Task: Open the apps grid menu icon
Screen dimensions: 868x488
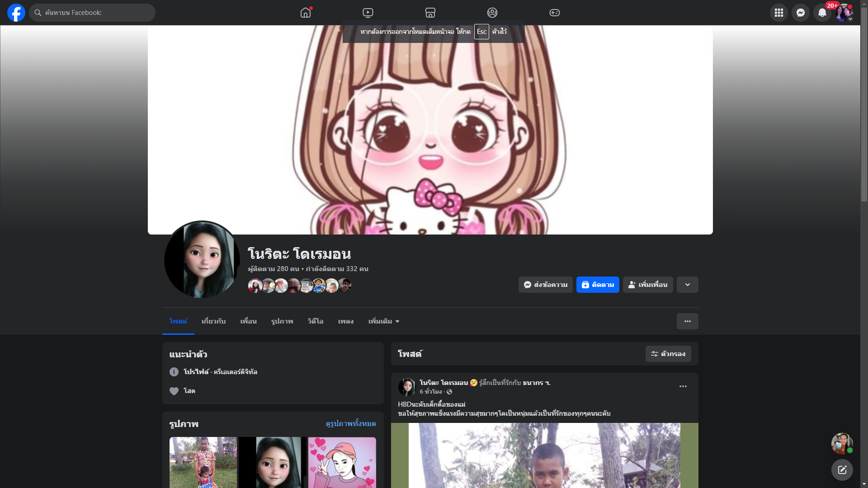Action: coord(778,13)
